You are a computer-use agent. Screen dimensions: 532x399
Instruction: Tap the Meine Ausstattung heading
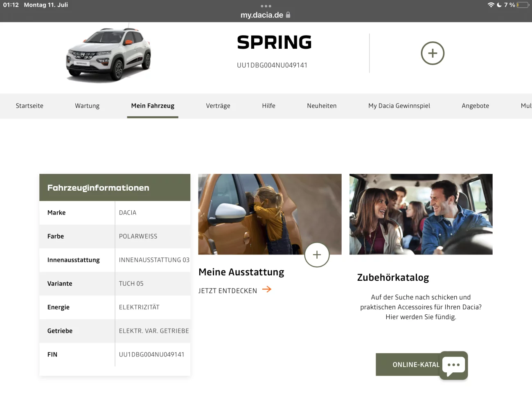[241, 272]
